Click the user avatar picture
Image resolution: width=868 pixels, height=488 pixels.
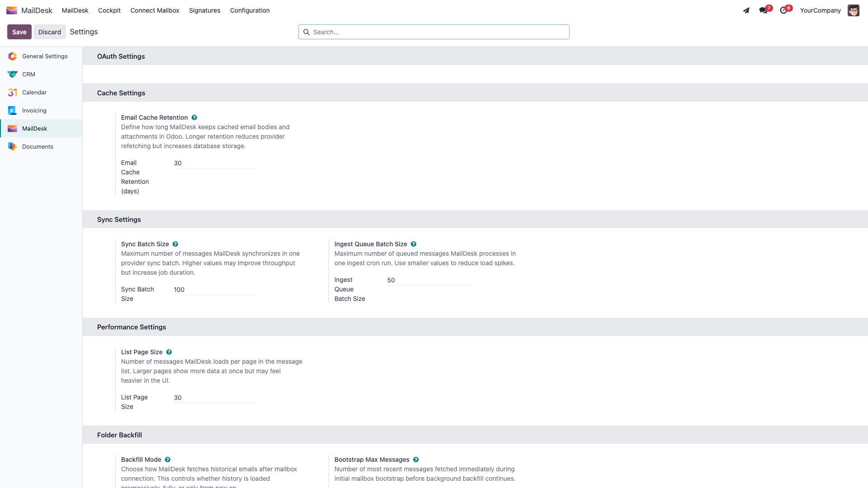tap(853, 10)
